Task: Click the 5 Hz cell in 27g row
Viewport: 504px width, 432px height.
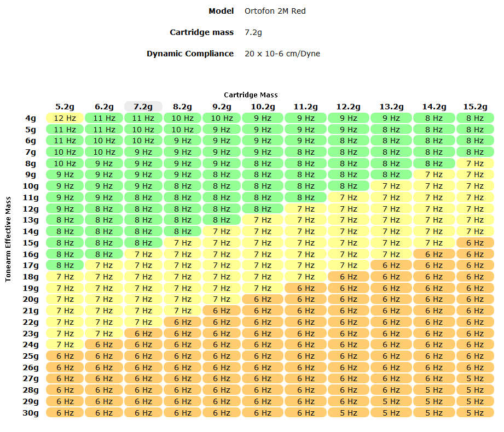Action: click(475, 378)
